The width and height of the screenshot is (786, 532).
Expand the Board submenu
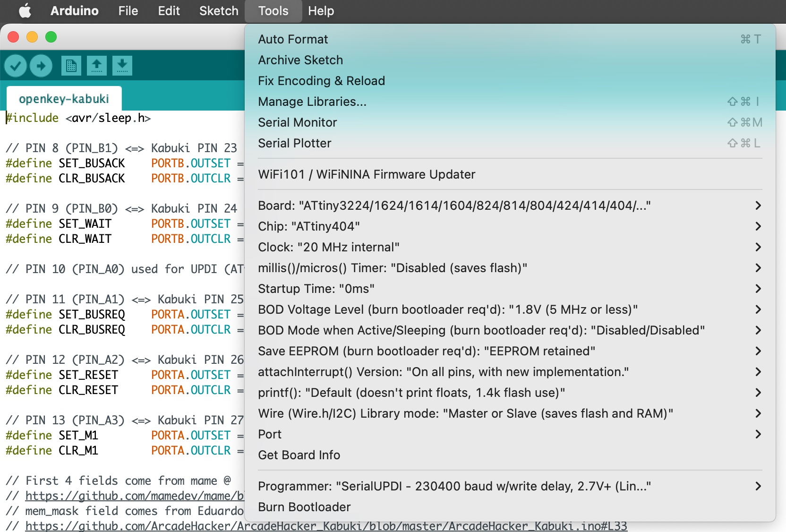coord(510,206)
